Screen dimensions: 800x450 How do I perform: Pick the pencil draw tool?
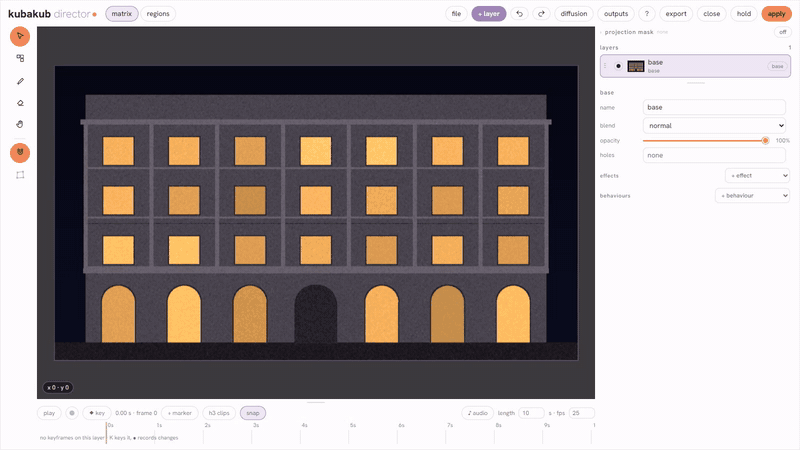click(20, 81)
